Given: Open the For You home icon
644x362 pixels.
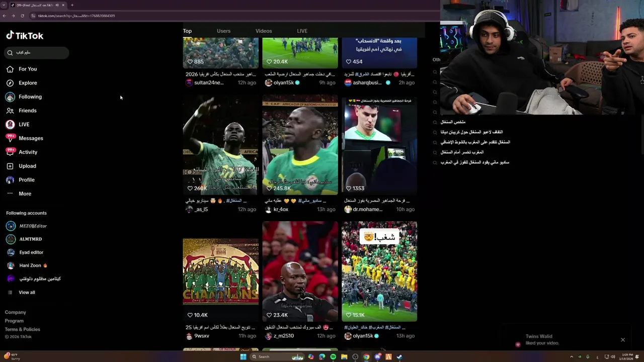Looking at the screenshot, I should point(10,69).
